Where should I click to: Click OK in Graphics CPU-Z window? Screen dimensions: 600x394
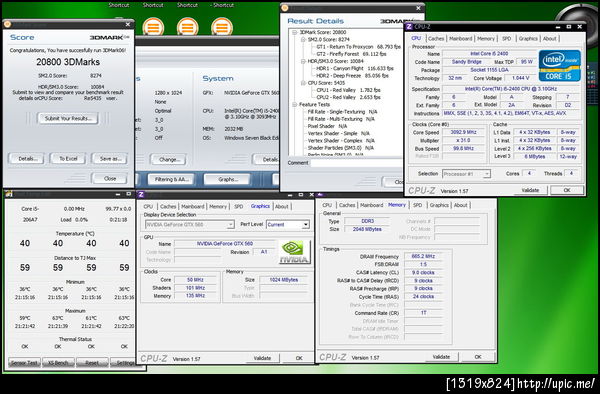pyautogui.click(x=299, y=358)
